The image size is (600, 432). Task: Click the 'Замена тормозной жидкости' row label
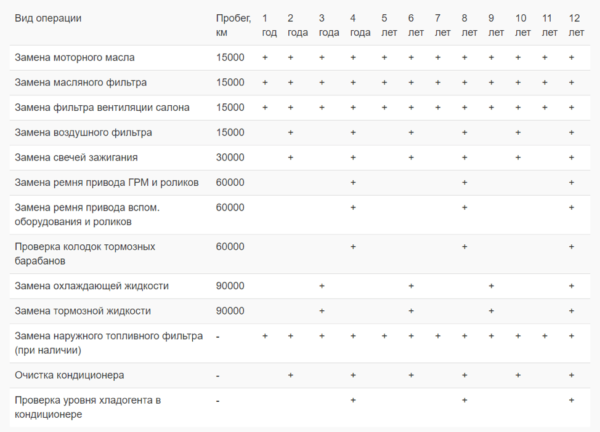(83, 311)
